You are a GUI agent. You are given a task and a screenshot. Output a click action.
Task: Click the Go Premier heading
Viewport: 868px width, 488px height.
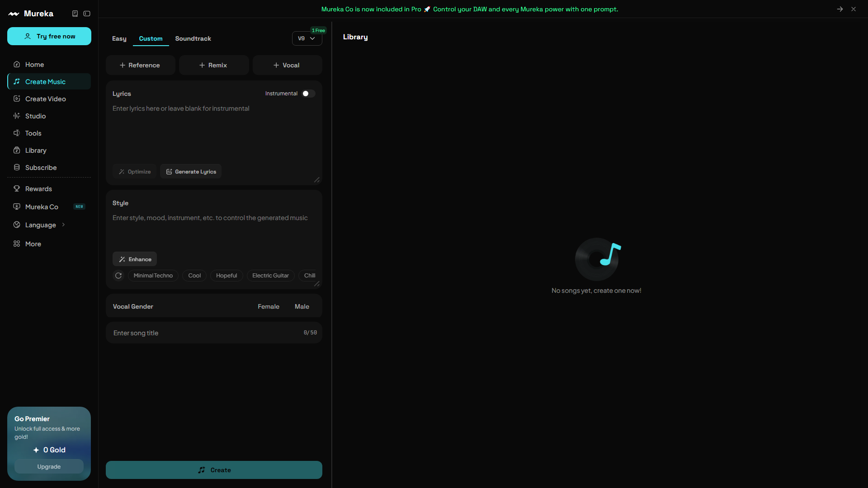click(32, 419)
